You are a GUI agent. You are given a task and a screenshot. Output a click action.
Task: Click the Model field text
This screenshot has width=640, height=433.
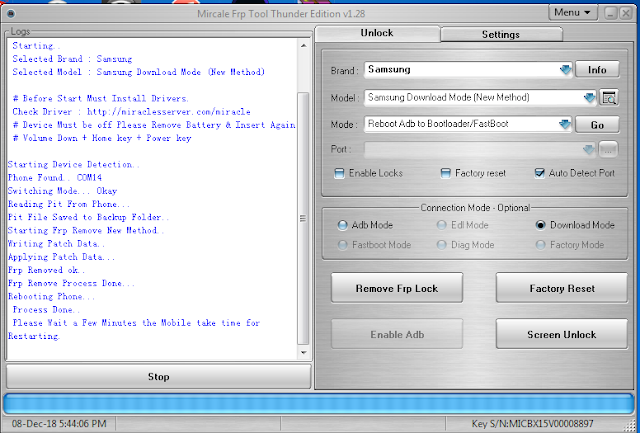click(449, 98)
